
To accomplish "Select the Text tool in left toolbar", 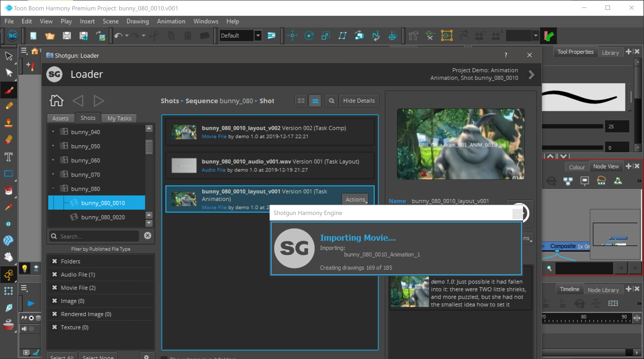I will pos(9,157).
